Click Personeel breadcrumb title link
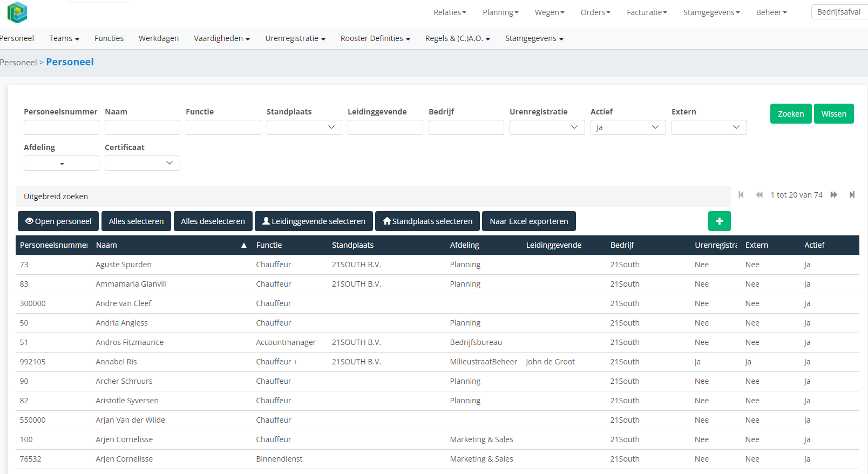Image resolution: width=868 pixels, height=474 pixels. 70,62
